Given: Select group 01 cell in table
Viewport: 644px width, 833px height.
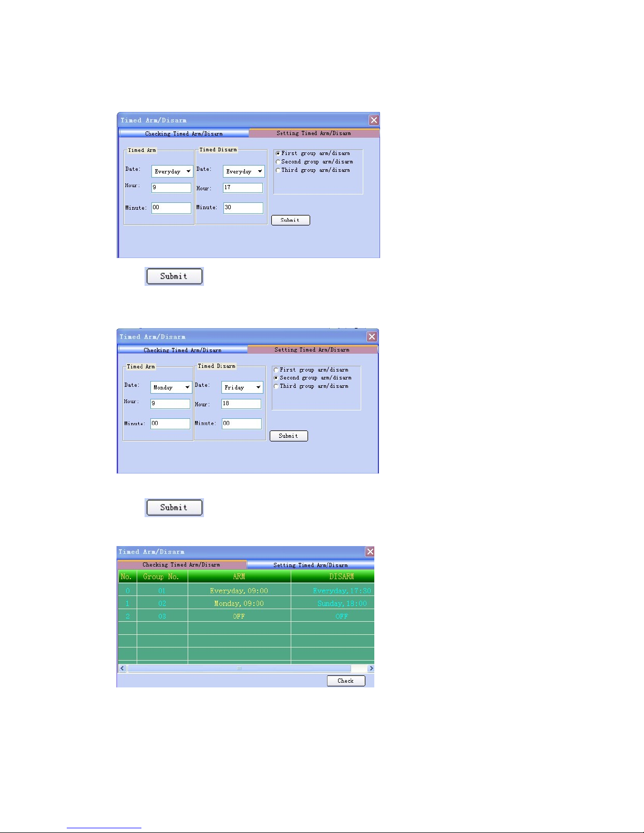Looking at the screenshot, I should click(162, 591).
